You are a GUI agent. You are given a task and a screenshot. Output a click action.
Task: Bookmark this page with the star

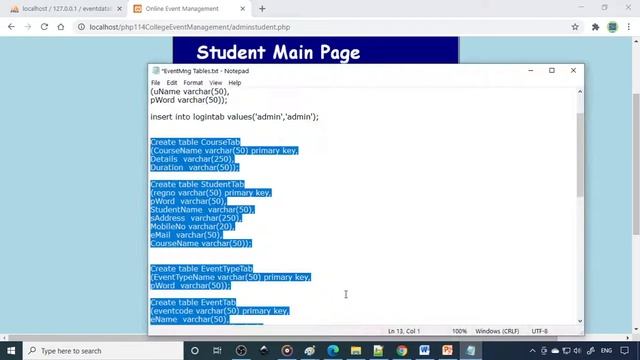click(575, 27)
